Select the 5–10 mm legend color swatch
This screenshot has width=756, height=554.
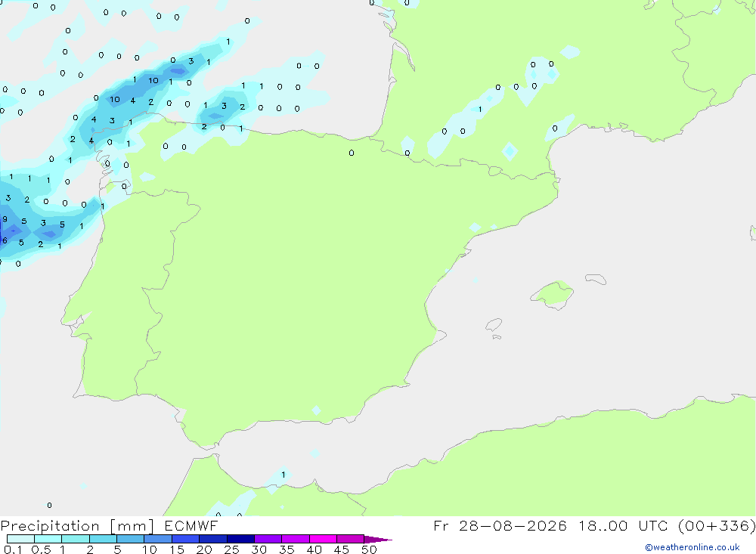point(130,539)
